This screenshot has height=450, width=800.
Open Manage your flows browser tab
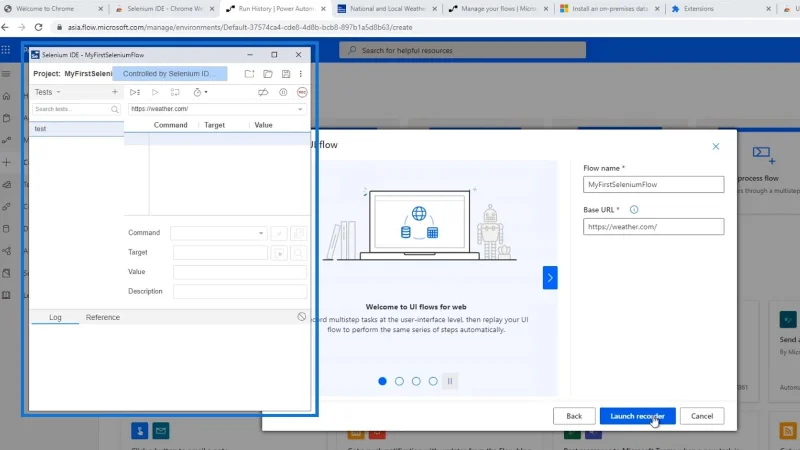tap(497, 9)
